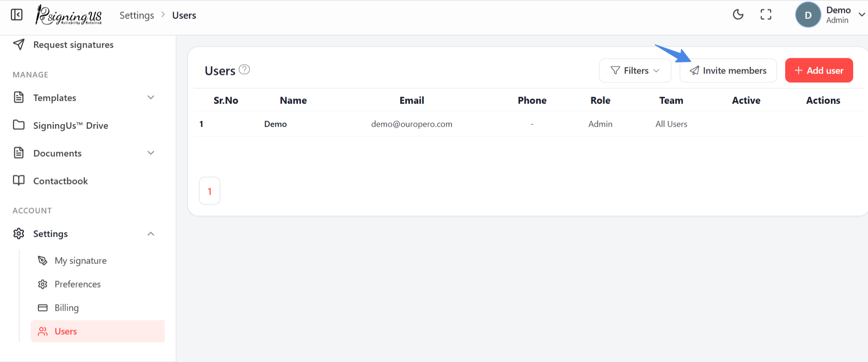Open Billing settings

(x=67, y=307)
